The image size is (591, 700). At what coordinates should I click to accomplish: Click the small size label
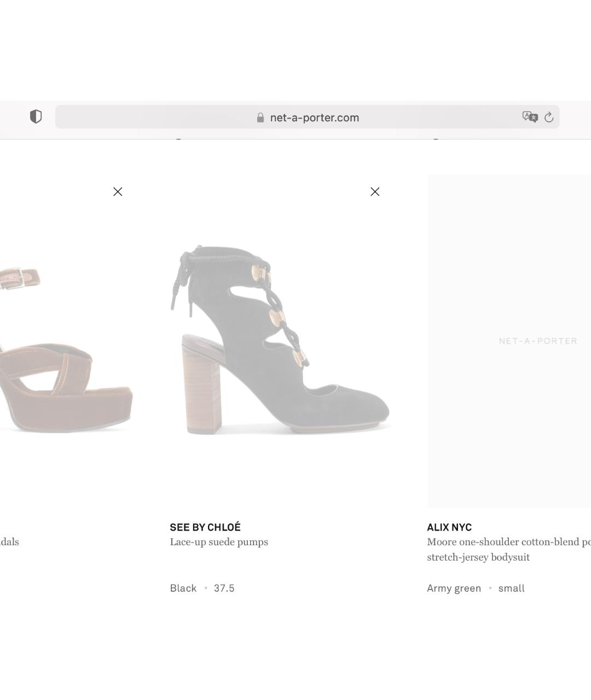click(x=512, y=588)
